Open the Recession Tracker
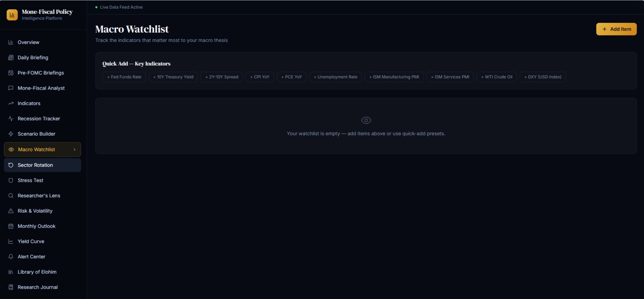644x299 pixels. point(42,119)
